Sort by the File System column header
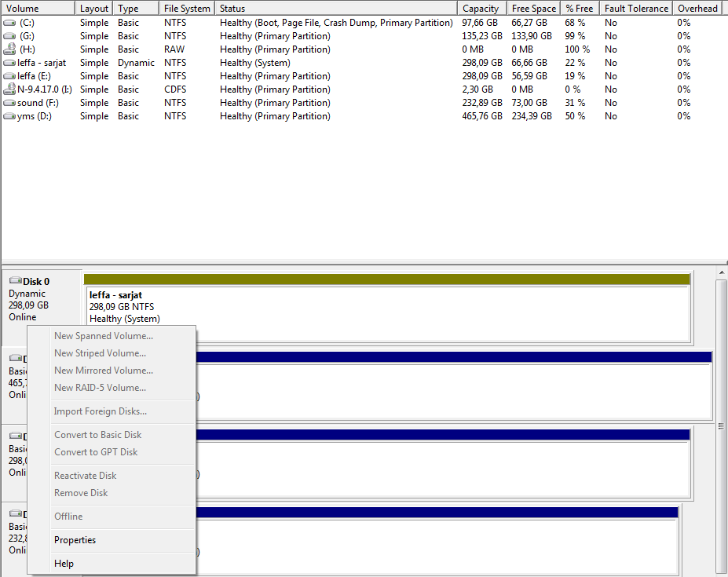The image size is (728, 577). [187, 9]
